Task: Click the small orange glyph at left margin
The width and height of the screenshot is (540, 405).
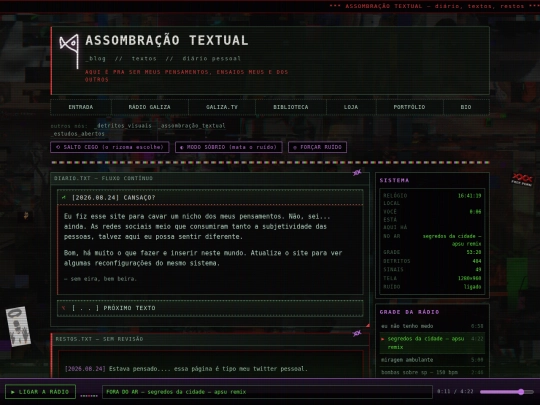Action: [x=26, y=216]
